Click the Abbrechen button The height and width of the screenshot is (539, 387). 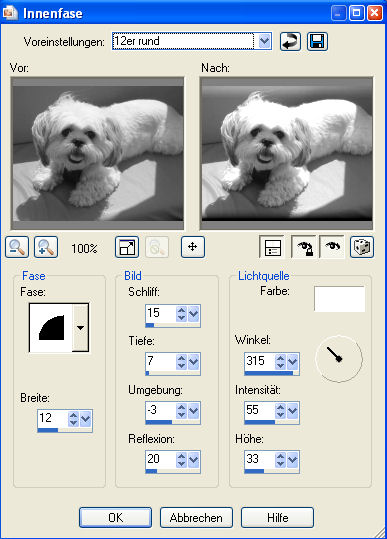pyautogui.click(x=196, y=517)
